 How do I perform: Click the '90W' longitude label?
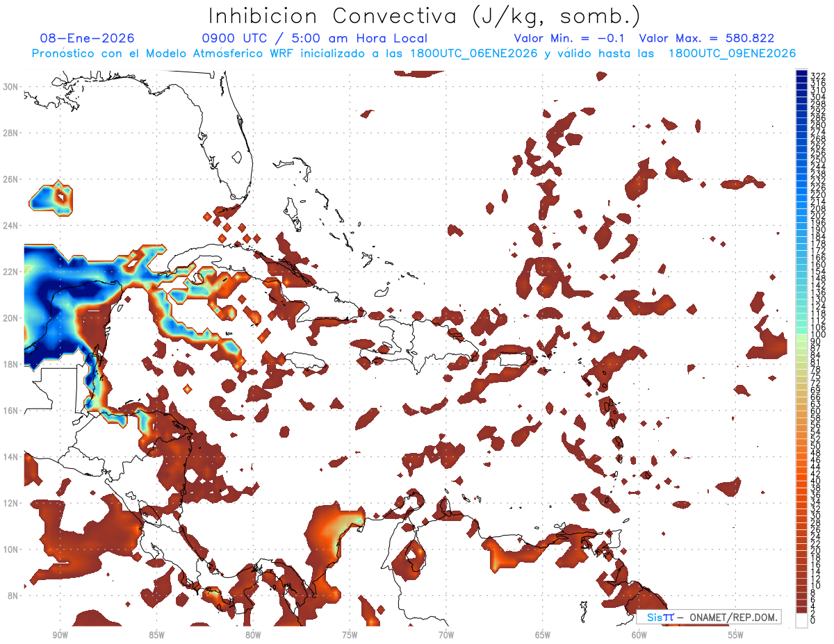click(x=60, y=634)
